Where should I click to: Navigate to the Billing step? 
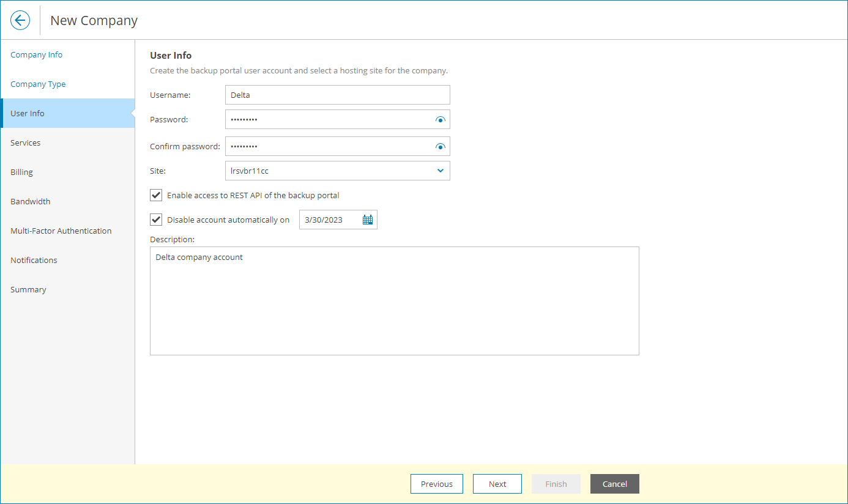point(21,172)
